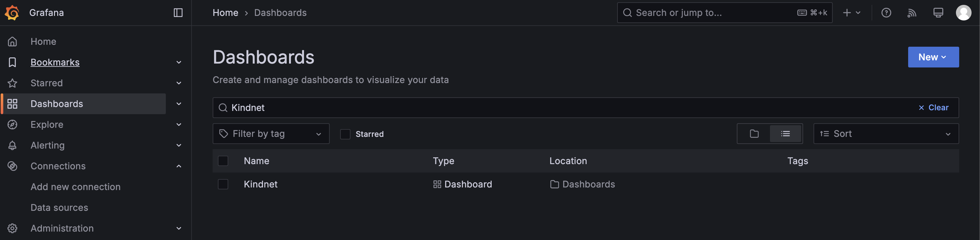Click the New button

coord(933,57)
